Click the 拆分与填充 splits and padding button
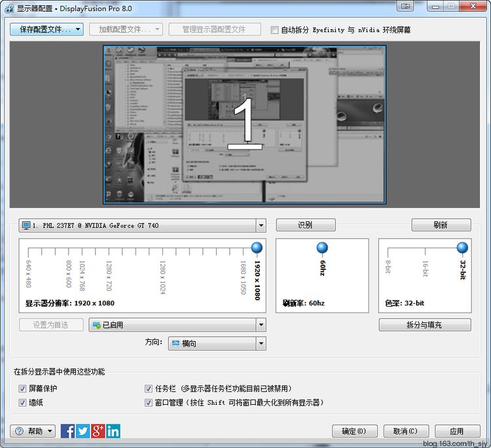491x448 pixels. (x=425, y=325)
